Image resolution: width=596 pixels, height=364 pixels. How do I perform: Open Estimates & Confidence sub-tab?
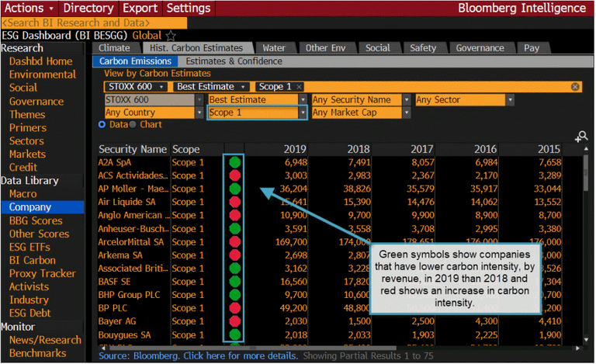point(234,61)
